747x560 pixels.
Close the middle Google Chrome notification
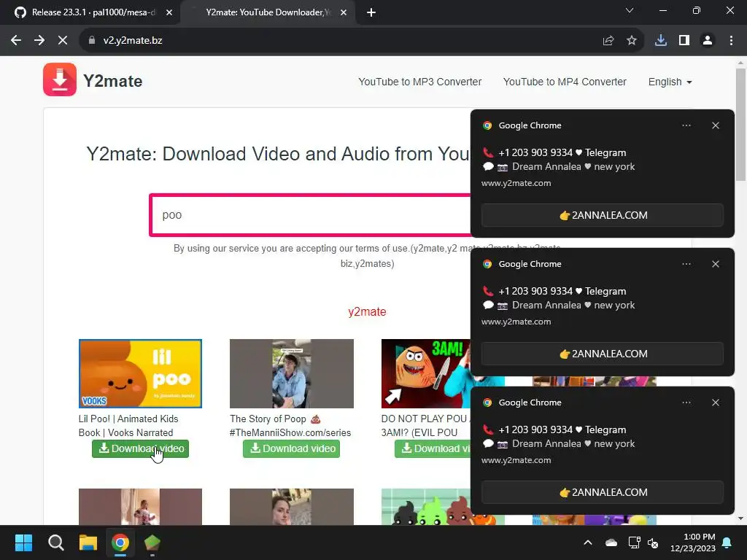715,264
